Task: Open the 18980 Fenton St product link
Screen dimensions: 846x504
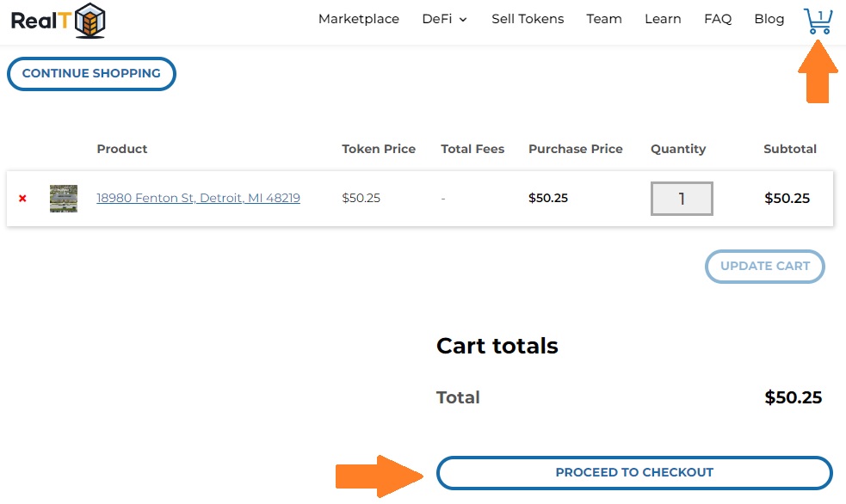Action: [x=198, y=198]
